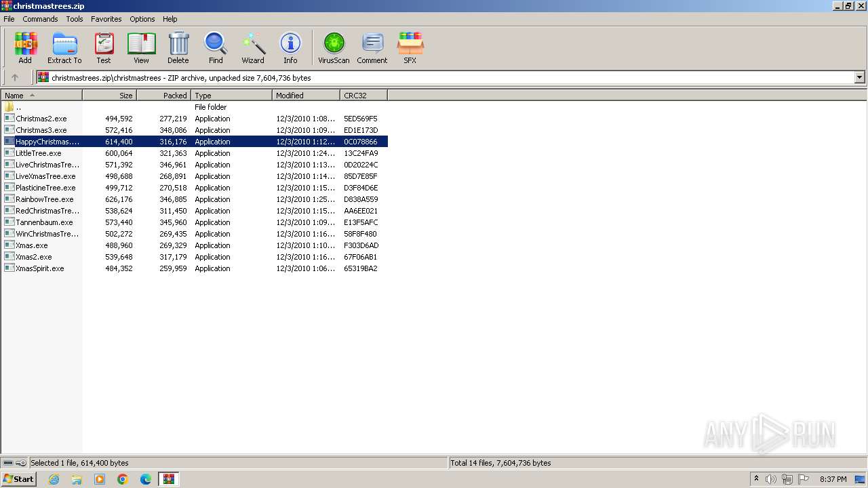Open Edge from taskbar
Image resolution: width=868 pixels, height=488 pixels.
(146, 479)
